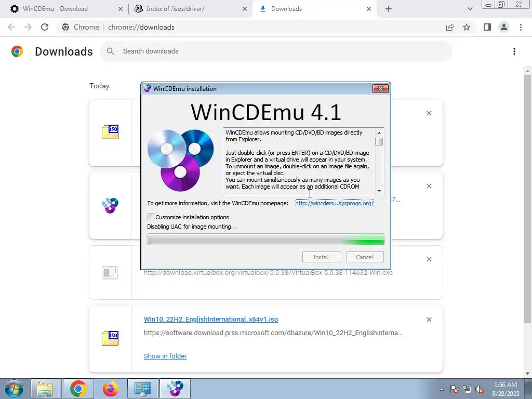Open Windows Explorer from taskbar
The height and width of the screenshot is (399, 532).
[45, 389]
